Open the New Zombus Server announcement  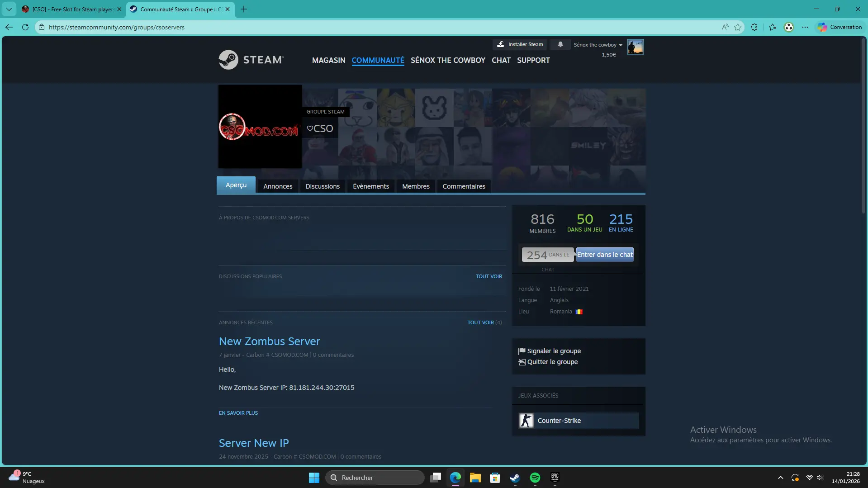click(x=270, y=341)
